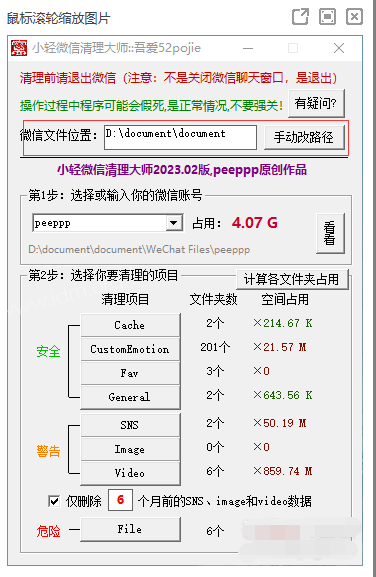
Task: Close the 小轻微信清理大师 window
Action: (x=339, y=48)
